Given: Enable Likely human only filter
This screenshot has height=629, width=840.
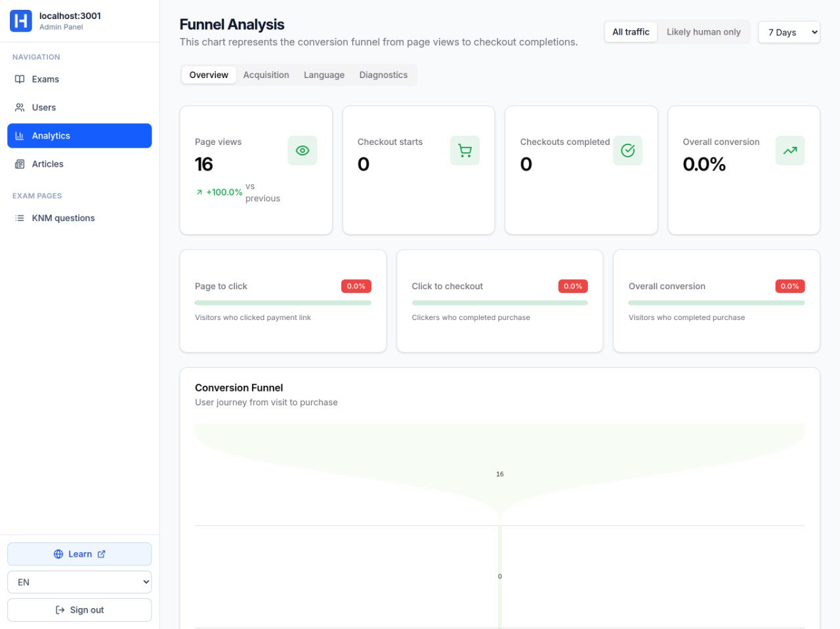Looking at the screenshot, I should pos(703,31).
